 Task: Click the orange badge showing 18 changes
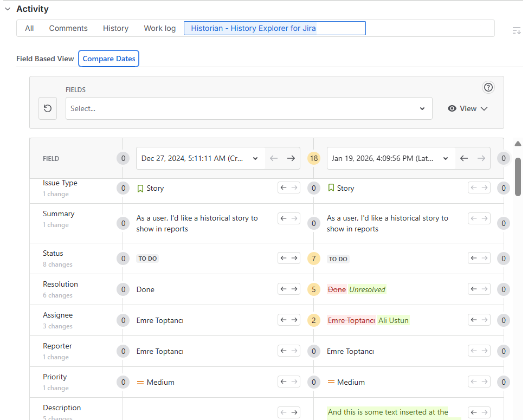(x=314, y=158)
